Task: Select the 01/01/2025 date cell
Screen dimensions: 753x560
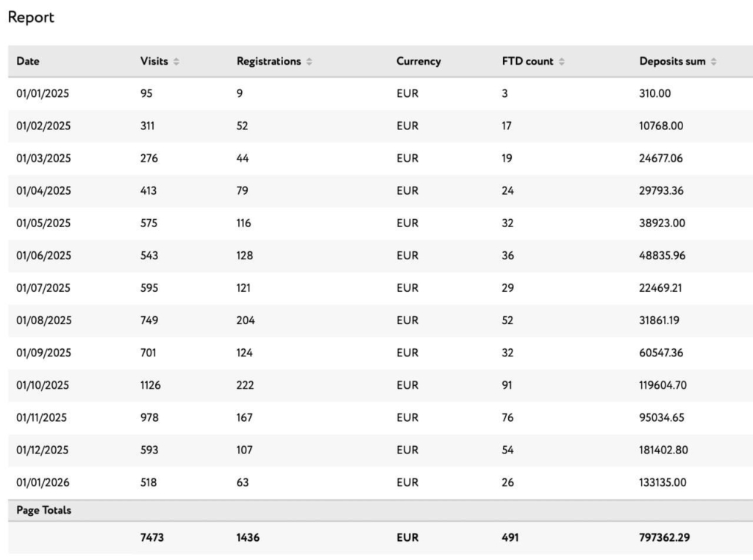Action: point(43,93)
